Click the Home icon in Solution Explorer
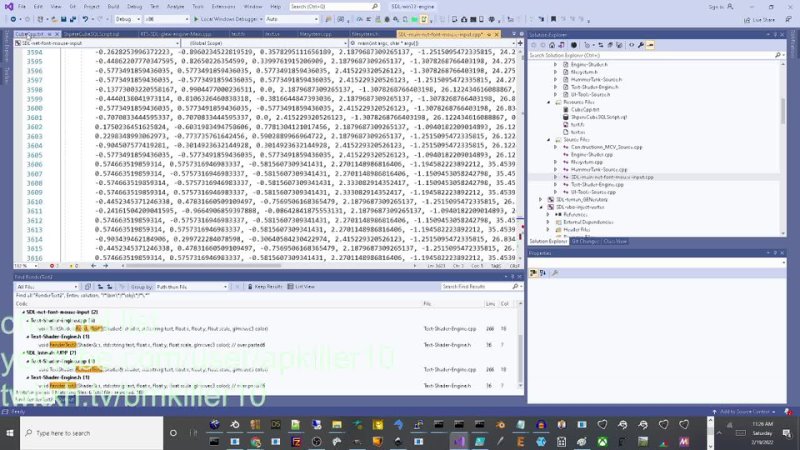The width and height of the screenshot is (800, 450). tap(552, 45)
